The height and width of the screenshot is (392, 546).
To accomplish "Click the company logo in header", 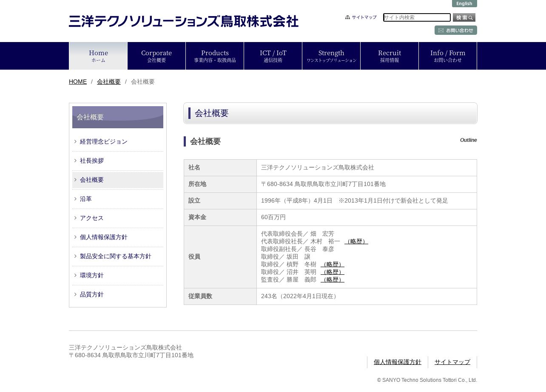I will pyautogui.click(x=183, y=21).
